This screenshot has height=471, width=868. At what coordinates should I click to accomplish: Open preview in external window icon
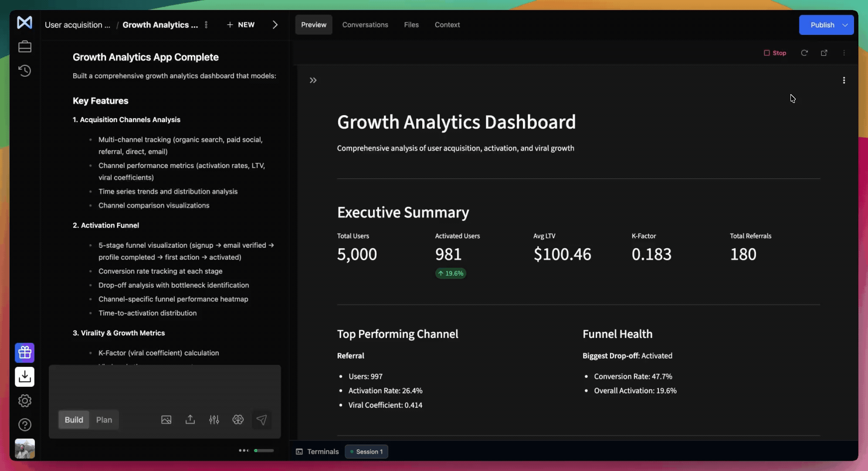[x=824, y=53]
